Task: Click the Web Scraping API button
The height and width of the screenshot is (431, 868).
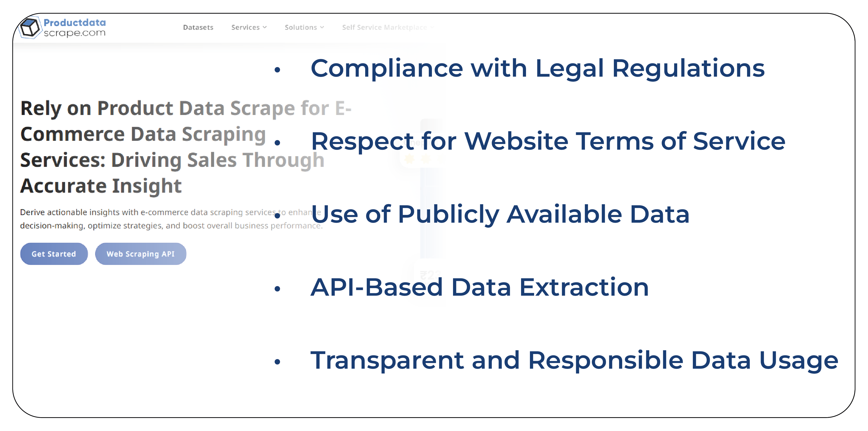Action: [x=139, y=254]
